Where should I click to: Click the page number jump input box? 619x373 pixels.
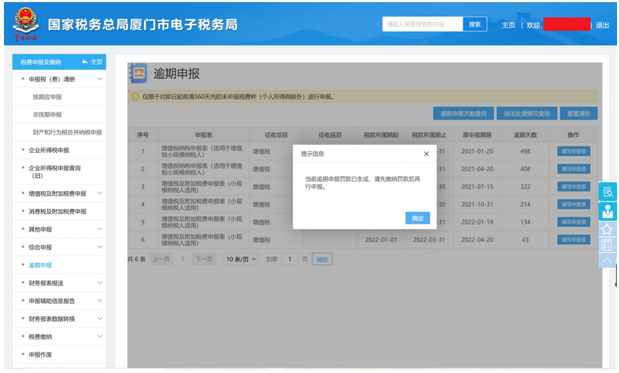(x=290, y=259)
